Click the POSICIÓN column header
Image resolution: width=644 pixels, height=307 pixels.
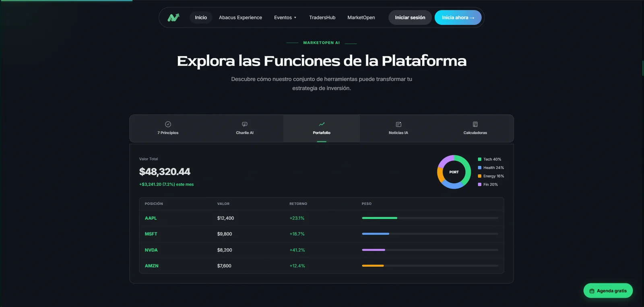coord(154,204)
